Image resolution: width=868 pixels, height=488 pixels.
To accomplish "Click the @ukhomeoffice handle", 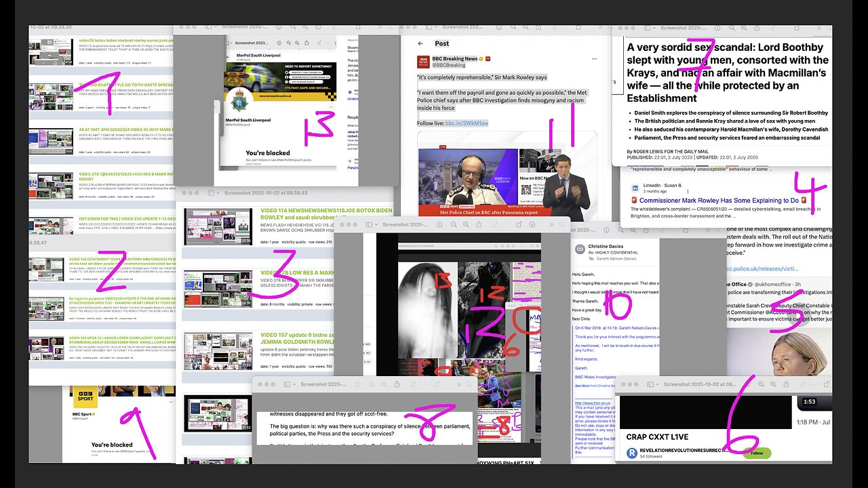I will (772, 284).
